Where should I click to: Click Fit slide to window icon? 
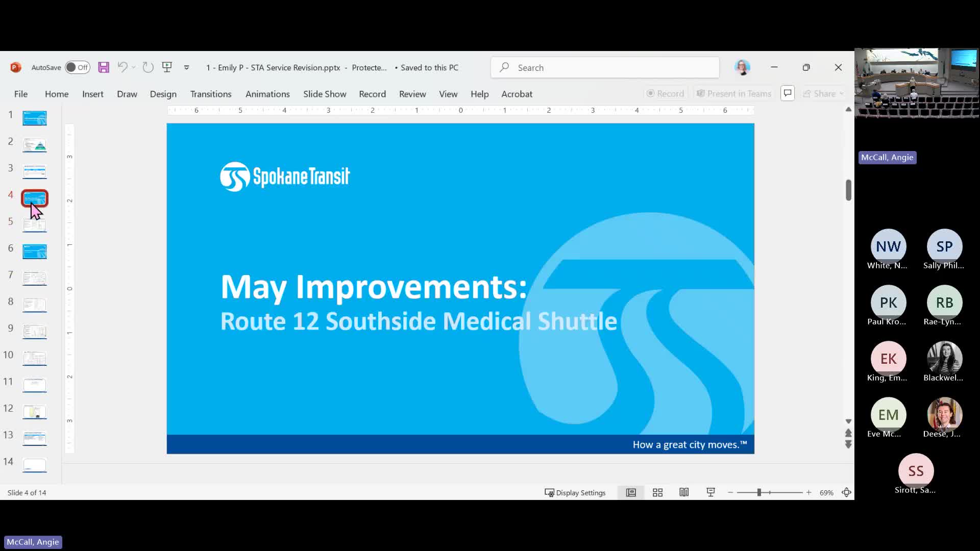[846, 492]
